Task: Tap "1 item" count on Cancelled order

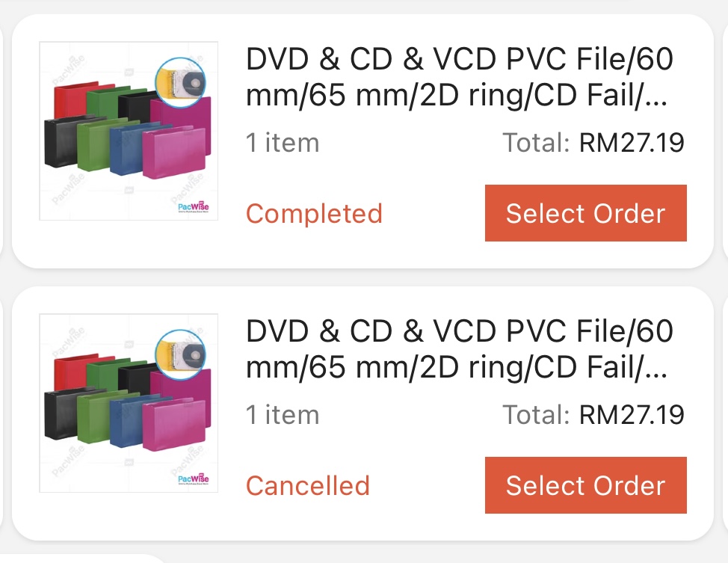Action: [283, 415]
